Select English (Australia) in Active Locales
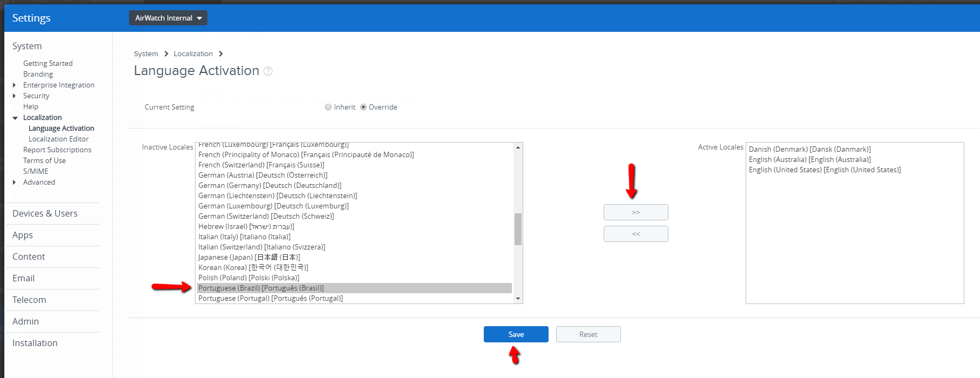 855,159
